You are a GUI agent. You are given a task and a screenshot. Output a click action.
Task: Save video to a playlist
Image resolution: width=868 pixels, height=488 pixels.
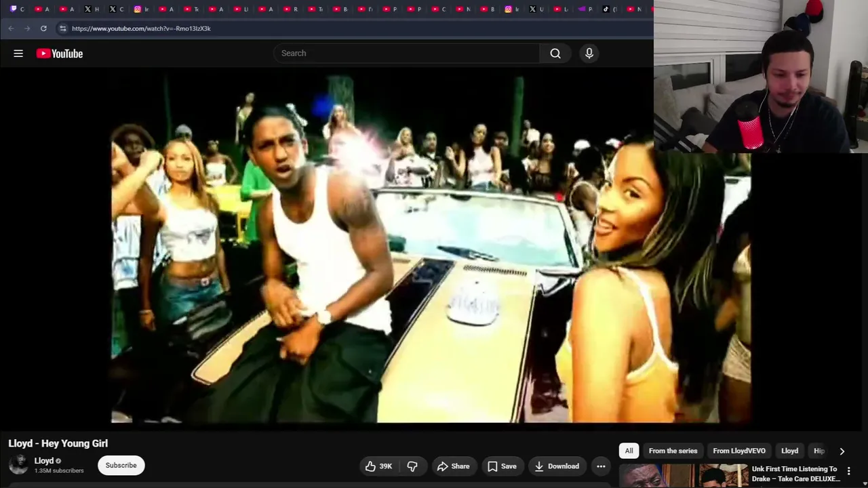502,466
